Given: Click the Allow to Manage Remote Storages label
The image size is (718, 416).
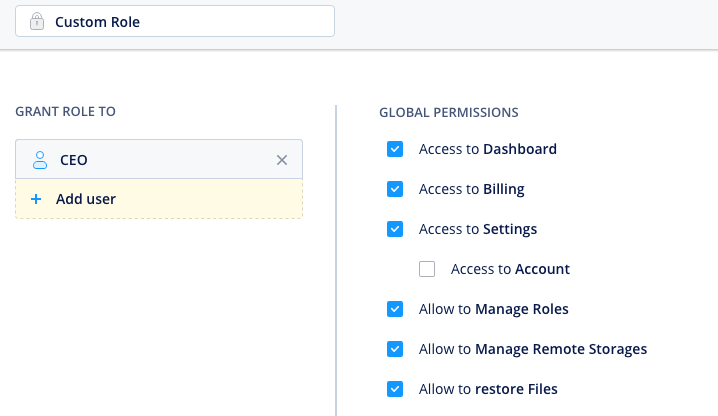Looking at the screenshot, I should click(x=532, y=349).
